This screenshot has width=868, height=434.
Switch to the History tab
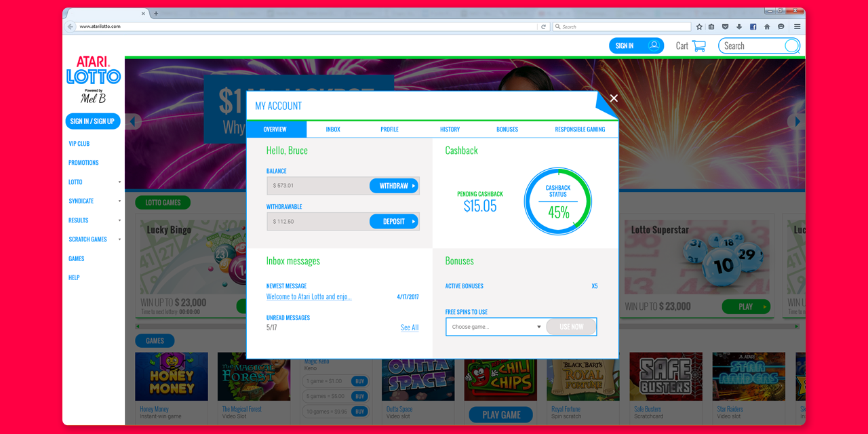point(450,129)
